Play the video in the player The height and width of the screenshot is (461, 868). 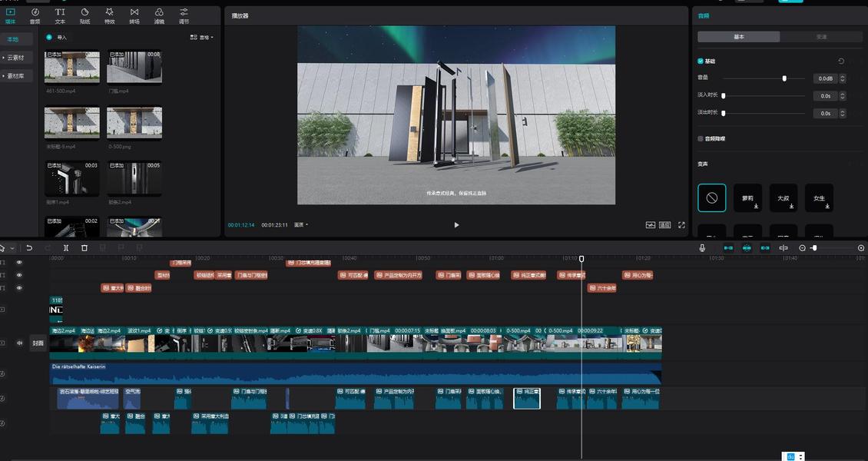pos(456,224)
